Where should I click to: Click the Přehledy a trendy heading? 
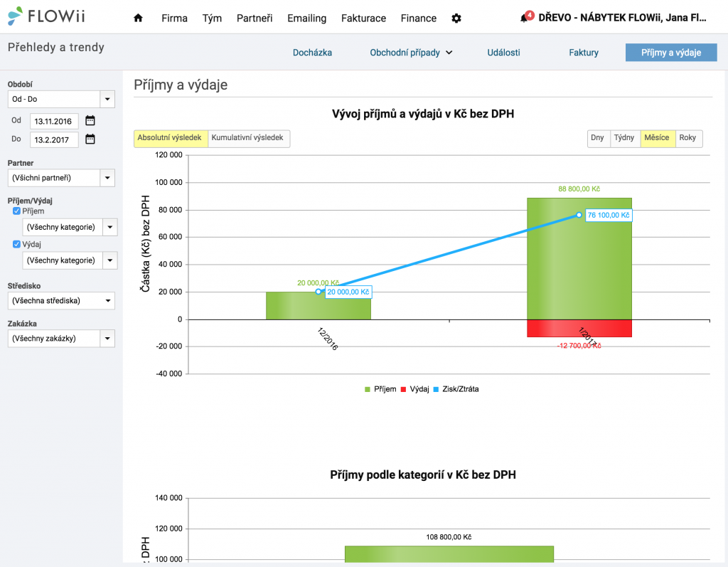[x=56, y=48]
